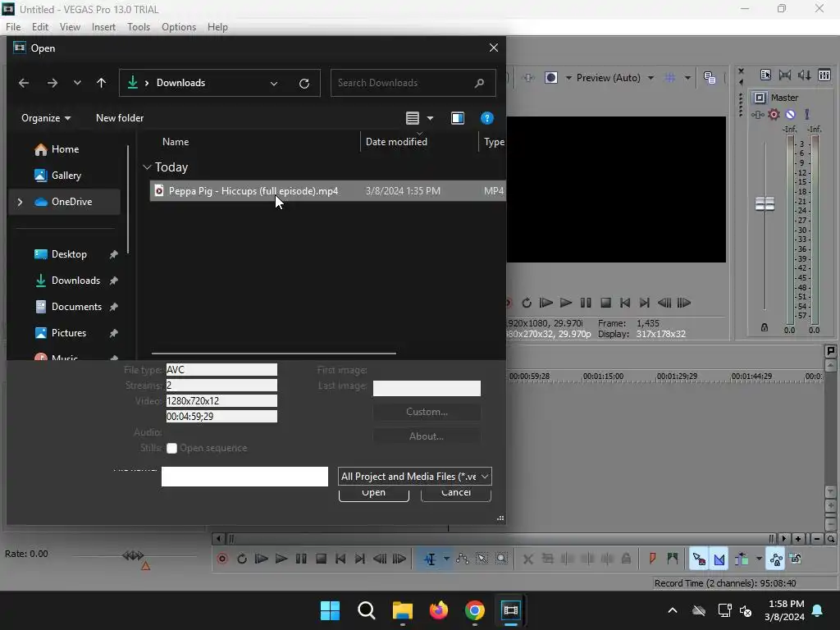Open the file dialog help button
This screenshot has height=630, width=840.
(x=486, y=118)
